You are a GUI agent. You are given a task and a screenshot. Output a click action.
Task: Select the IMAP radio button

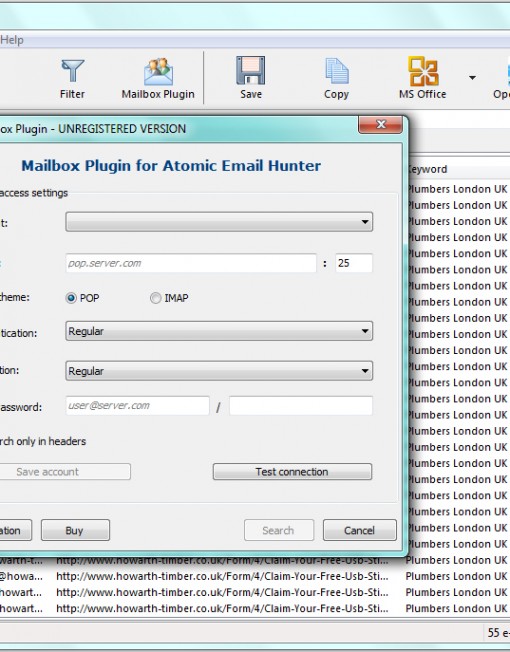[155, 298]
